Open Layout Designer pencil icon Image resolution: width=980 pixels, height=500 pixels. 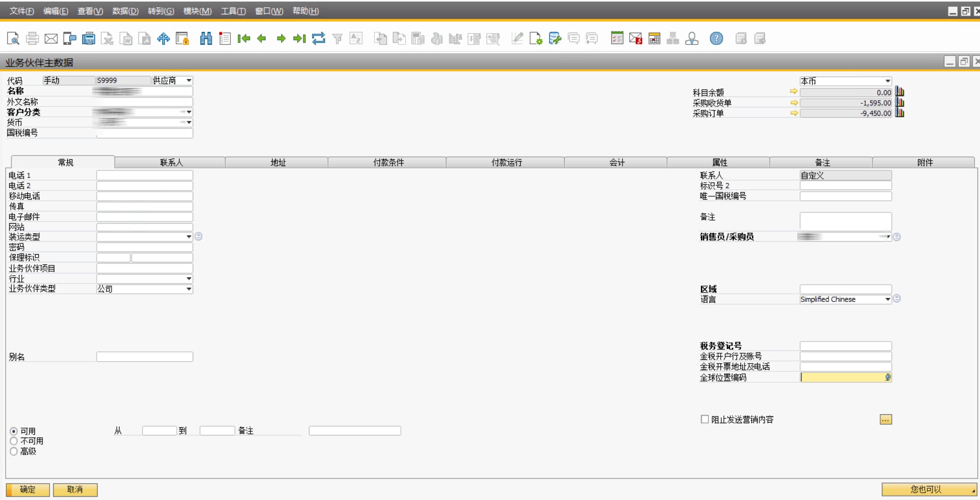tap(517, 38)
